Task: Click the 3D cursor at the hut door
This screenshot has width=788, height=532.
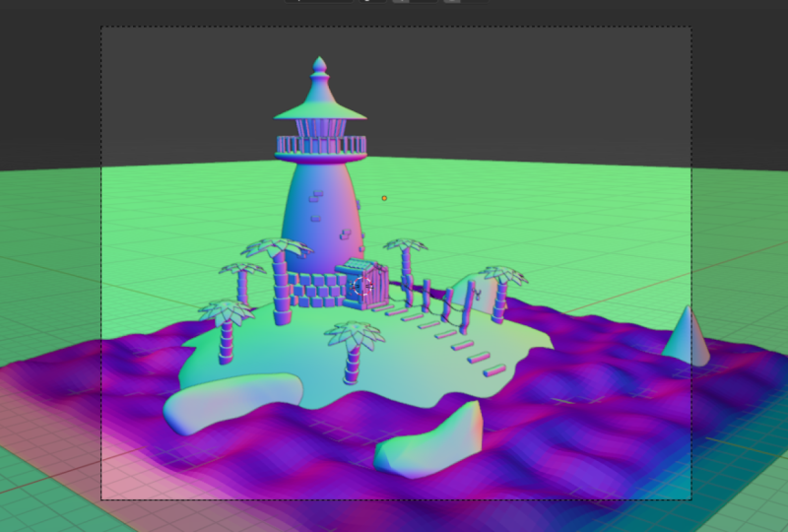Action: [361, 286]
